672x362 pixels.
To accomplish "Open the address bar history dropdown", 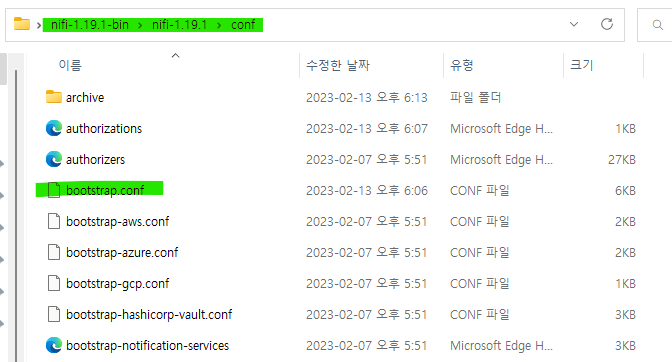I will coord(573,24).
